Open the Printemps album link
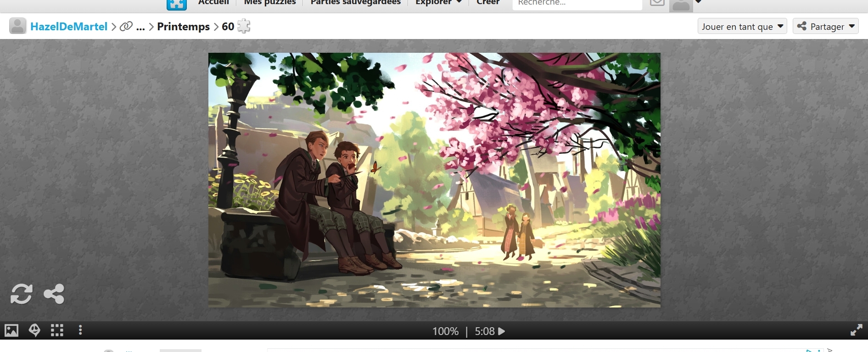This screenshot has height=352, width=868. coord(184,27)
